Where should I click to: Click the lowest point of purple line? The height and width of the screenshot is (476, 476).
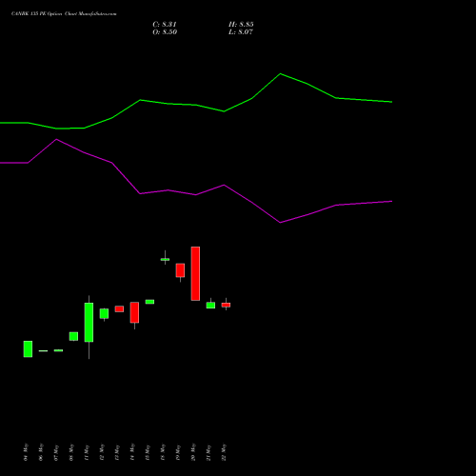280,223
